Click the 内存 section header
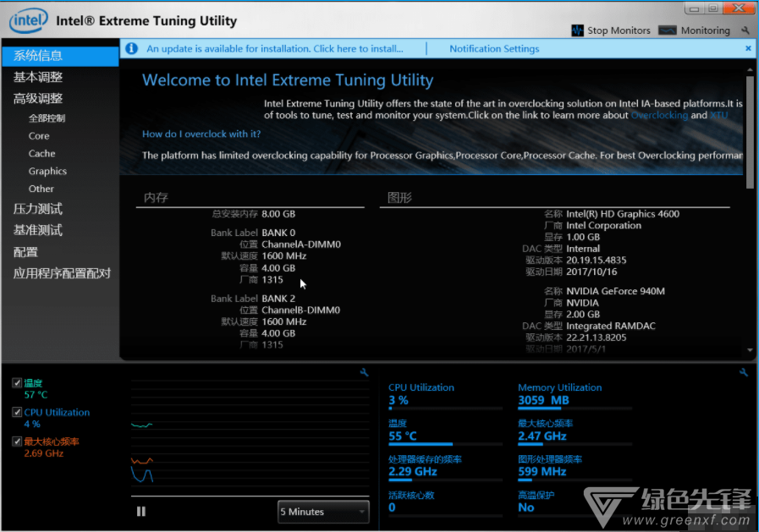Screen dimensions: 759x532 [x=156, y=197]
